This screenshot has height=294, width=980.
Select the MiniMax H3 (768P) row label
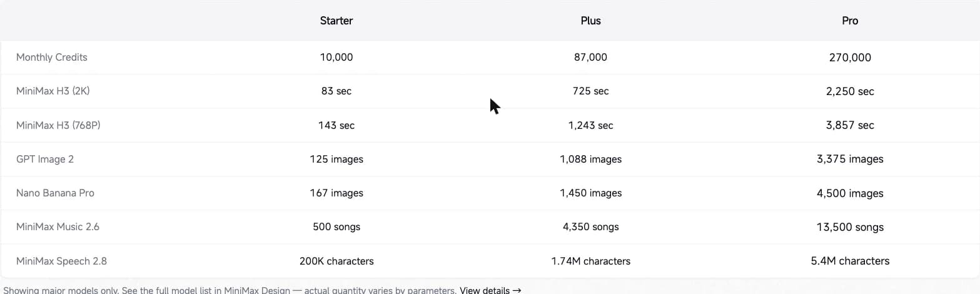(x=58, y=125)
